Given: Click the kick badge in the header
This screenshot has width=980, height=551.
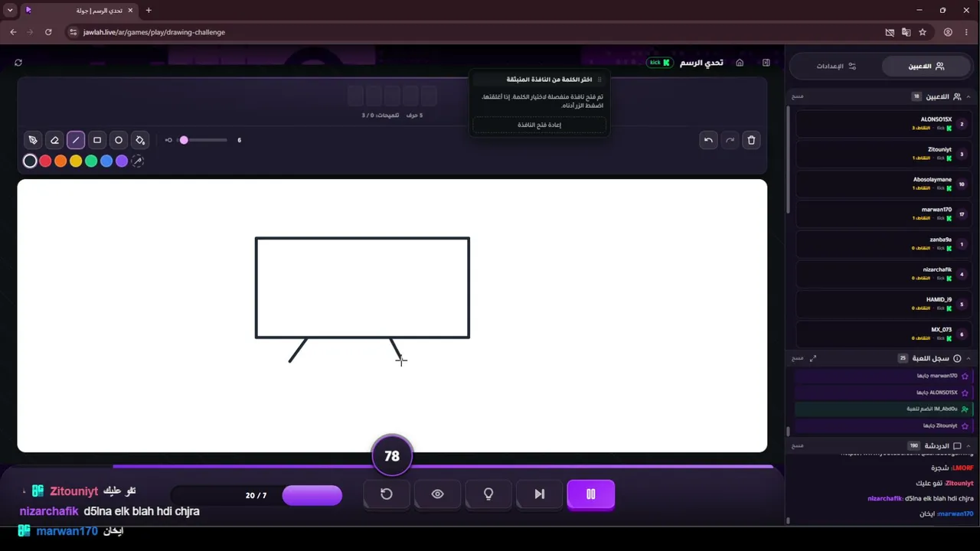Looking at the screenshot, I should pos(659,63).
